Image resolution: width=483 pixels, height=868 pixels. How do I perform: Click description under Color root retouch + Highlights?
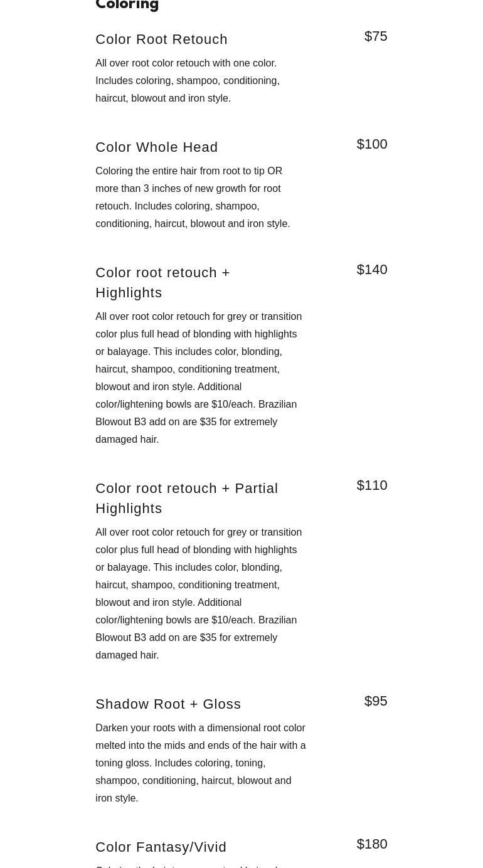coord(198,378)
